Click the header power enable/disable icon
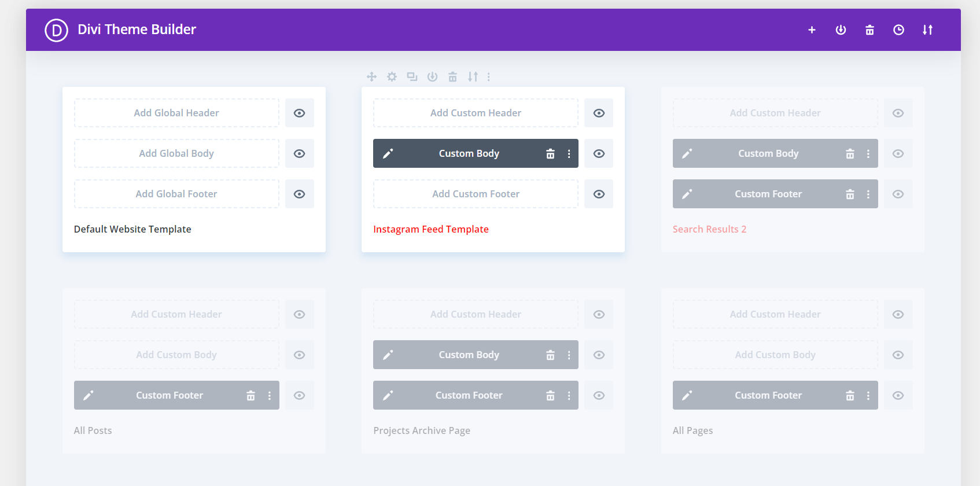Image resolution: width=980 pixels, height=486 pixels. click(841, 30)
